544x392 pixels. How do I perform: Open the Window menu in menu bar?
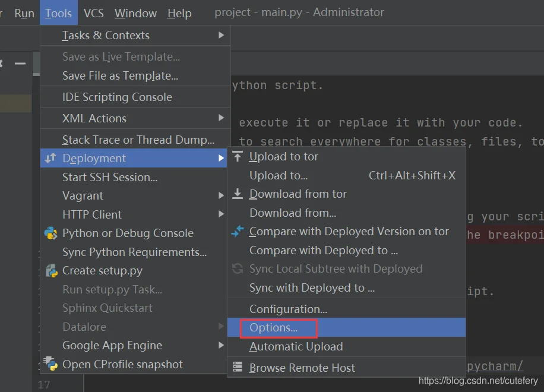click(135, 12)
